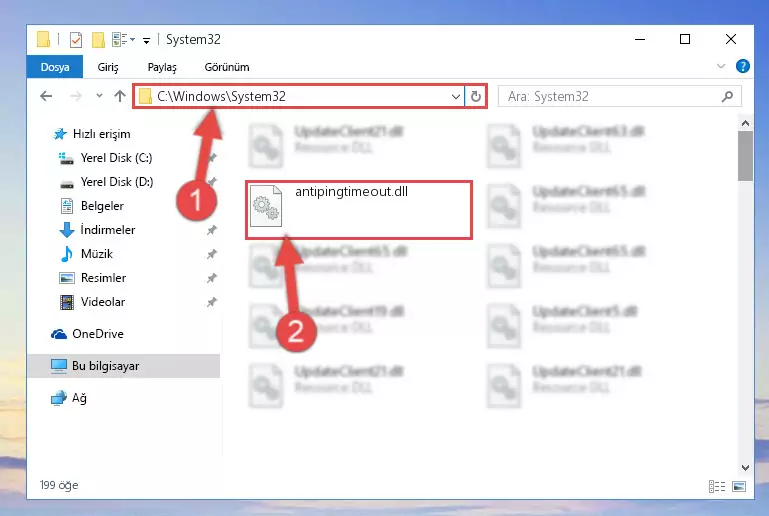Switch to Large icons view in status bar
769x516 pixels.
739,486
